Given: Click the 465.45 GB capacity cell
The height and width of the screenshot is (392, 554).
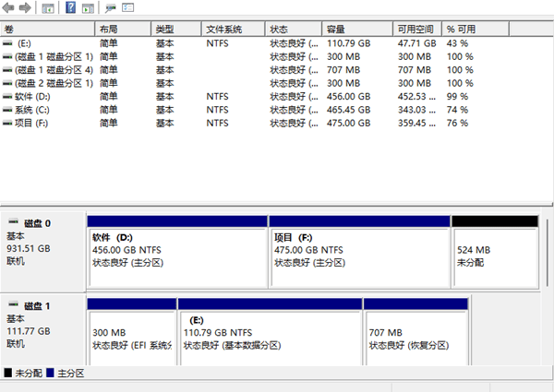Looking at the screenshot, I should coord(349,110).
